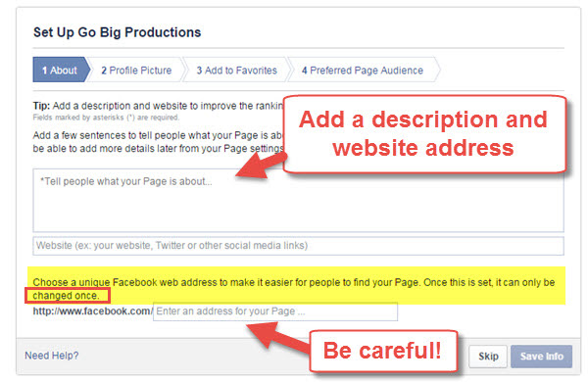
Task: Click the Skip button
Action: pos(488,357)
